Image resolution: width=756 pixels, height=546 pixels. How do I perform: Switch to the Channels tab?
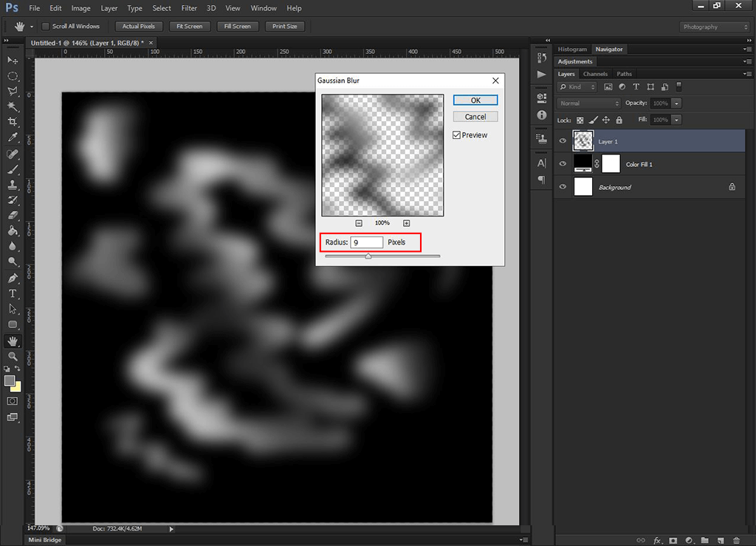click(x=595, y=74)
